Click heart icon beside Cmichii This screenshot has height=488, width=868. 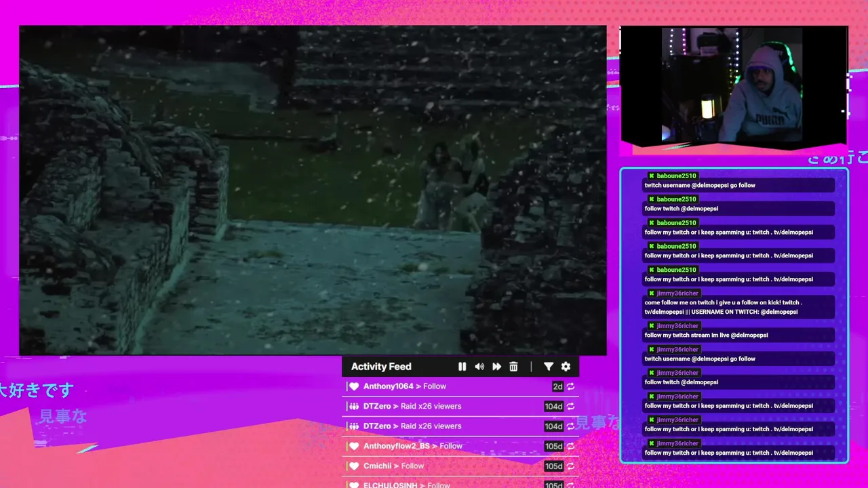tap(354, 466)
